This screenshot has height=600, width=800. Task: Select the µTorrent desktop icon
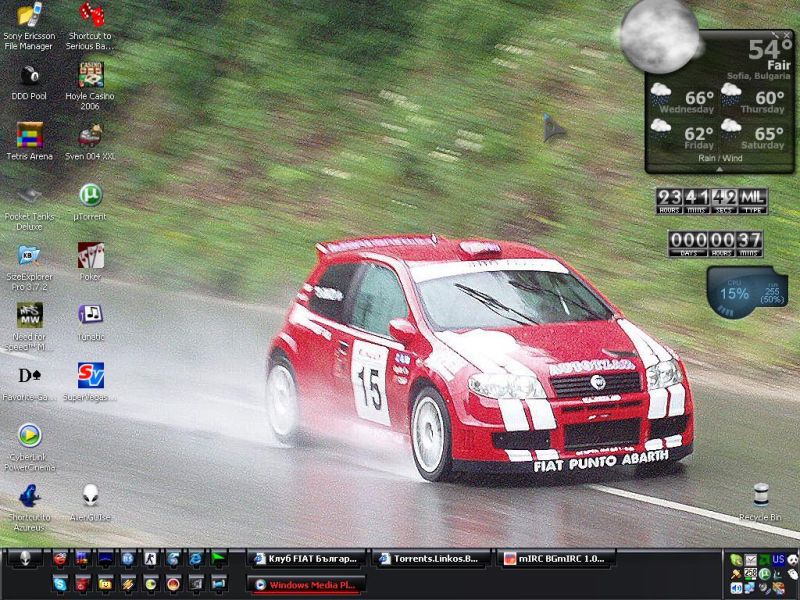click(90, 203)
